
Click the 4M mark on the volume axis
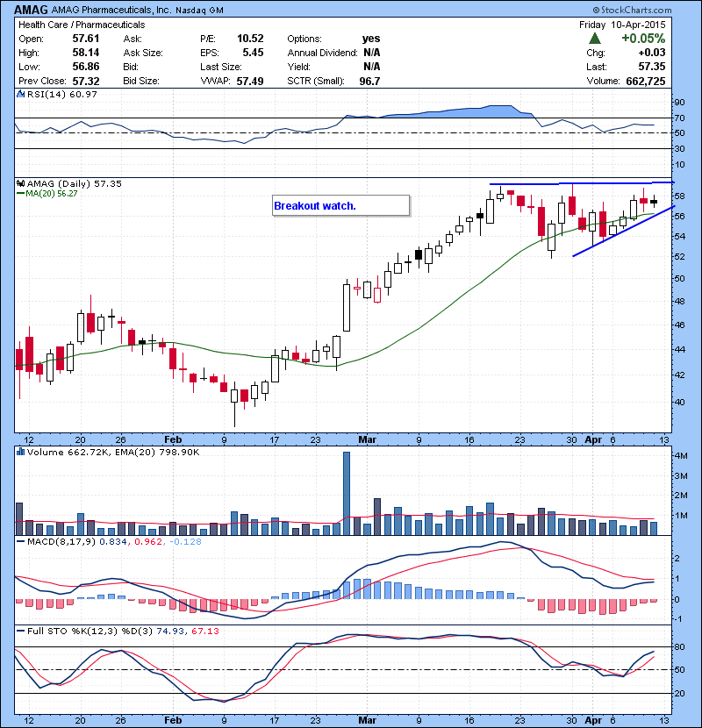pyautogui.click(x=681, y=456)
